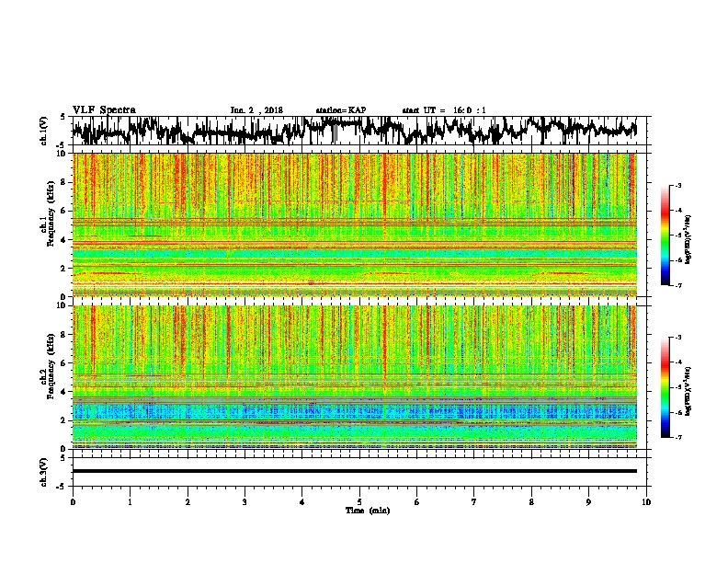Click time axis tick label "2"
Screen dimensions: 728x563
188,502
